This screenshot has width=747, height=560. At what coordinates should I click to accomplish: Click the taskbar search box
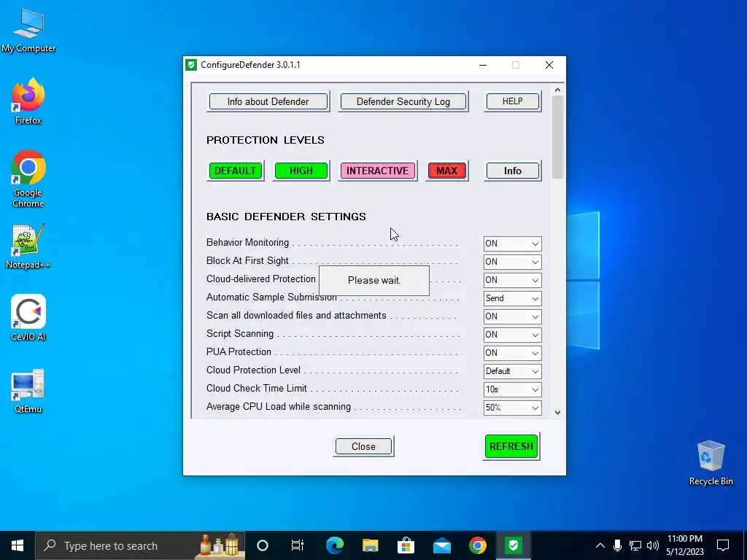[x=140, y=545]
